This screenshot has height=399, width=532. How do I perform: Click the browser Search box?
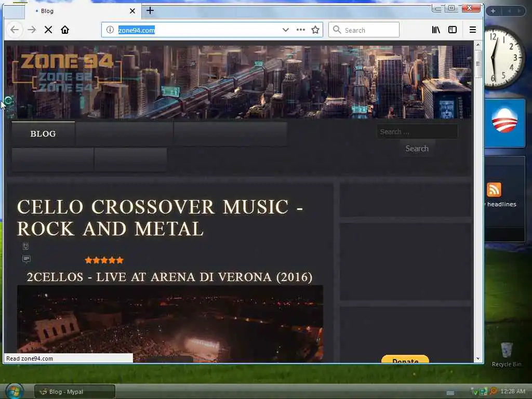click(x=364, y=30)
